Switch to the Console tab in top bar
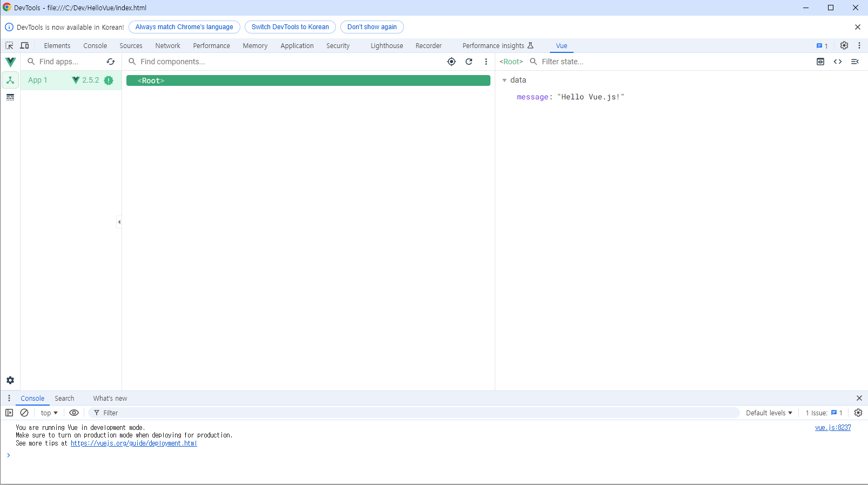This screenshot has width=868, height=485. click(x=95, y=46)
